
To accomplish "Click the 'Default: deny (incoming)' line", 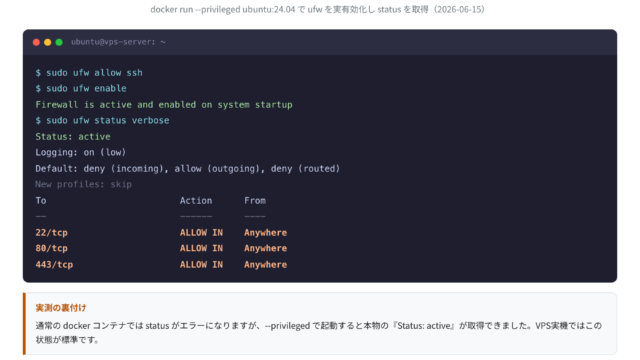I will click(187, 169).
